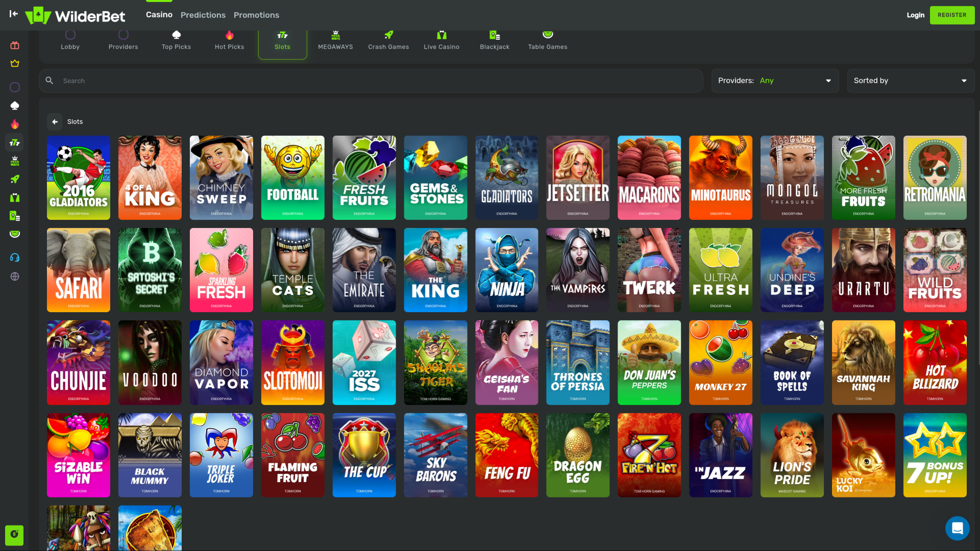This screenshot has width=980, height=551.
Task: Open the globe language sidebar icon
Action: click(15, 277)
